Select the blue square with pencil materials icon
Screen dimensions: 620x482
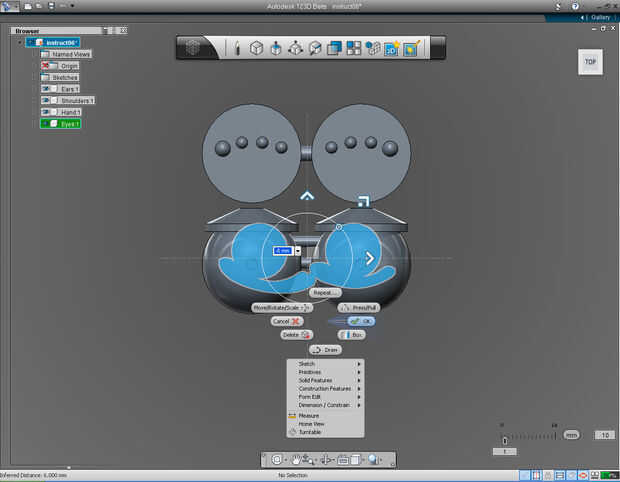412,48
